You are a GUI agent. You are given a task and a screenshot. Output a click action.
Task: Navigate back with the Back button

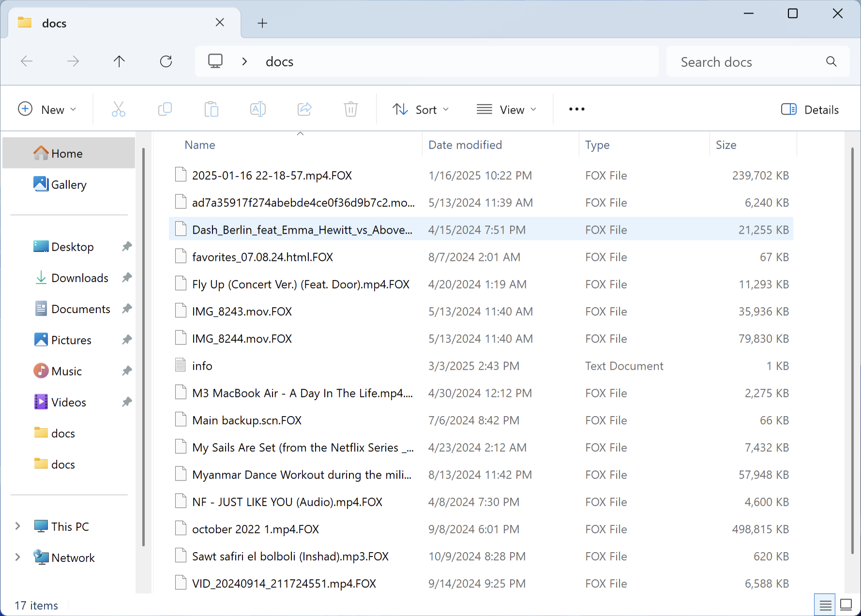click(27, 61)
